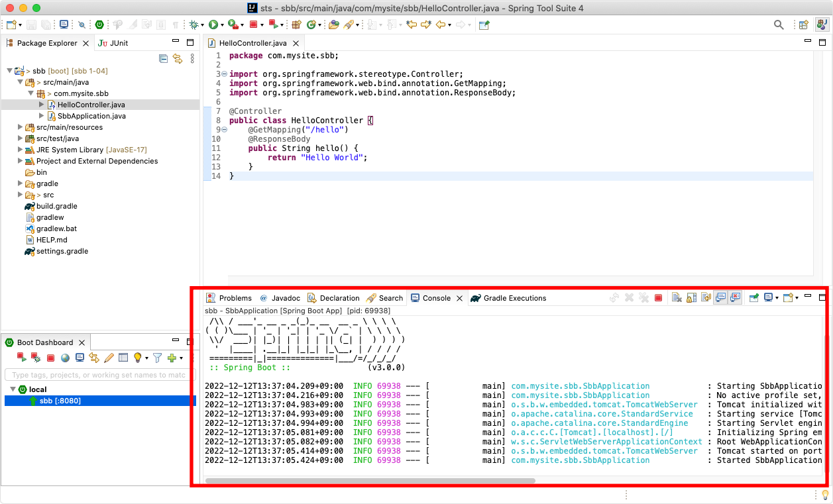
Task: Click Collapse All in Package Explorer
Action: point(163,58)
